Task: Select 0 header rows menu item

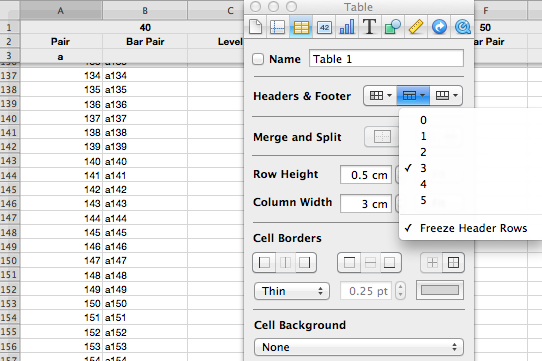Action: [x=423, y=120]
